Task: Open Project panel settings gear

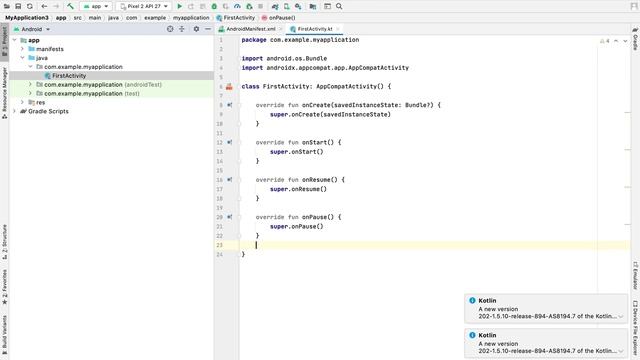Action: pyautogui.click(x=196, y=29)
